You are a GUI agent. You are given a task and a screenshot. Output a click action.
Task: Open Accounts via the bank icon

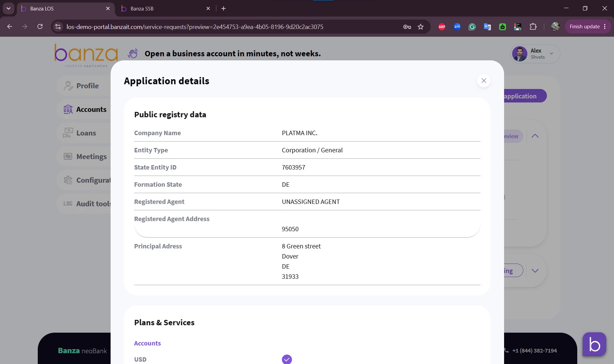pos(68,110)
